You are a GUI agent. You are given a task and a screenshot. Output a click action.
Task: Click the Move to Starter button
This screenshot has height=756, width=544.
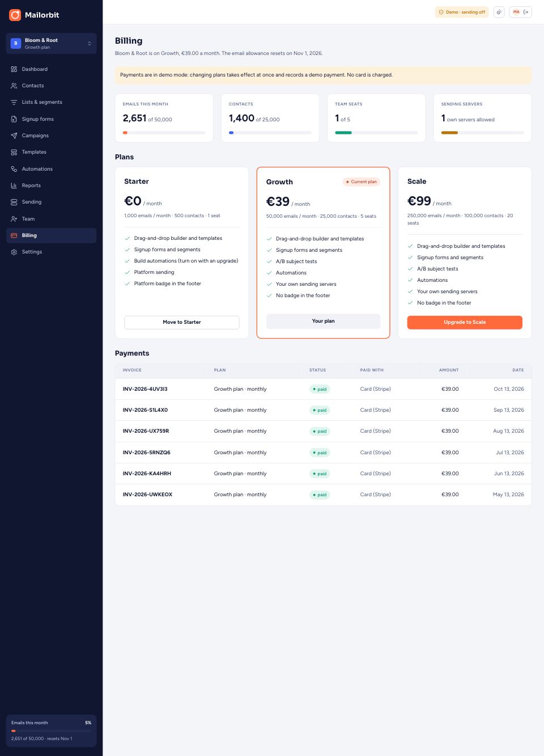pyautogui.click(x=182, y=322)
